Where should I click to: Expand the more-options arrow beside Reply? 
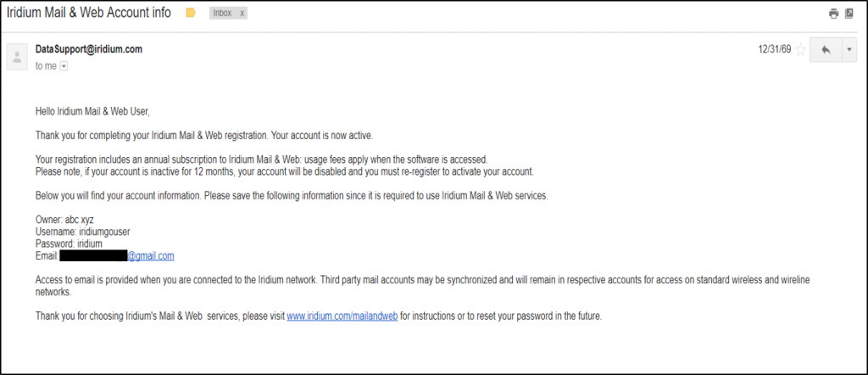849,49
